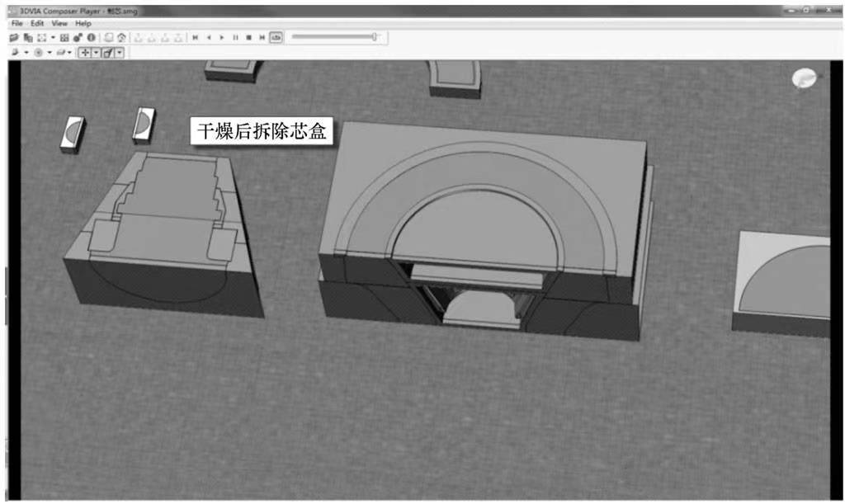Open the Help menu

[x=83, y=24]
